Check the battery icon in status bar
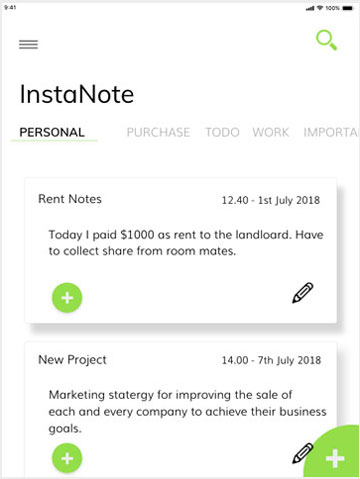The height and width of the screenshot is (479, 360). tap(347, 8)
